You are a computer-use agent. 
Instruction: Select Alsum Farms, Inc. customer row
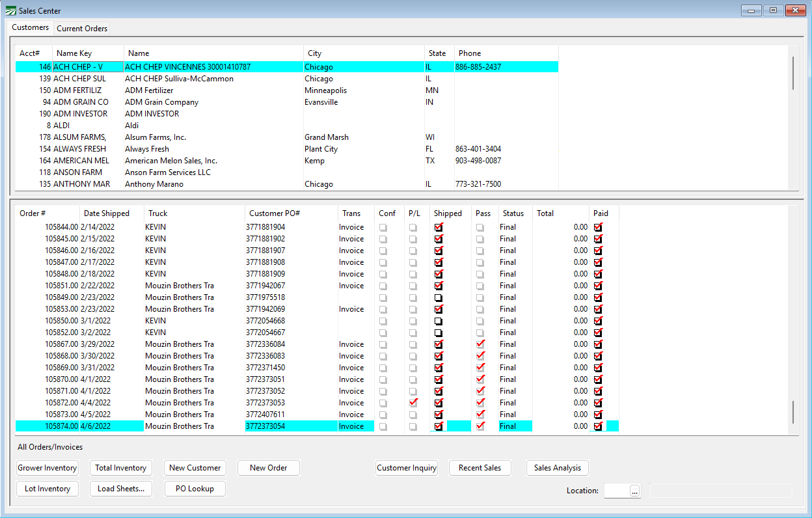point(287,137)
